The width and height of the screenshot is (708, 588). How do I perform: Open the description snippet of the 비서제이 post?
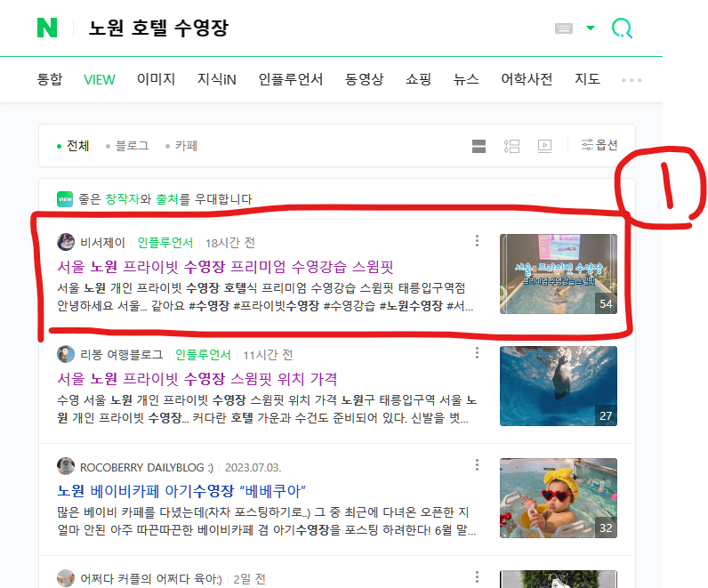[265, 297]
